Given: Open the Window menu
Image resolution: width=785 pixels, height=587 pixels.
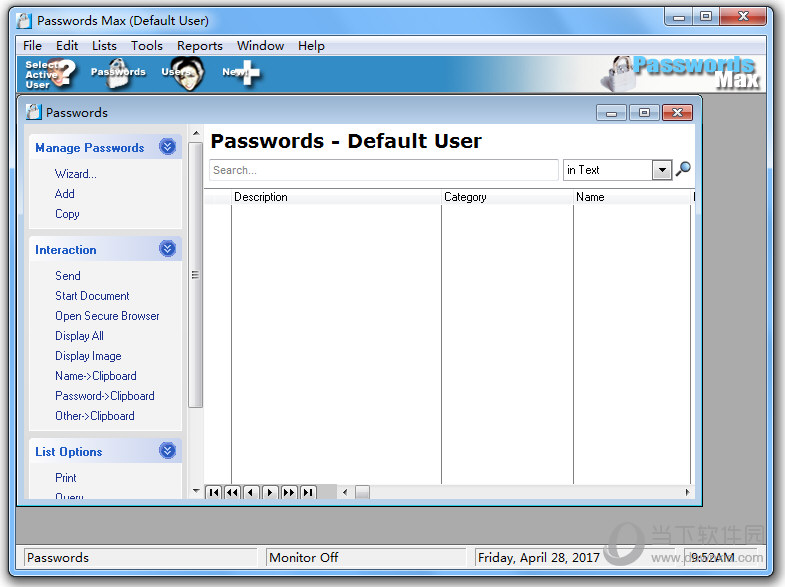Looking at the screenshot, I should pyautogui.click(x=260, y=46).
